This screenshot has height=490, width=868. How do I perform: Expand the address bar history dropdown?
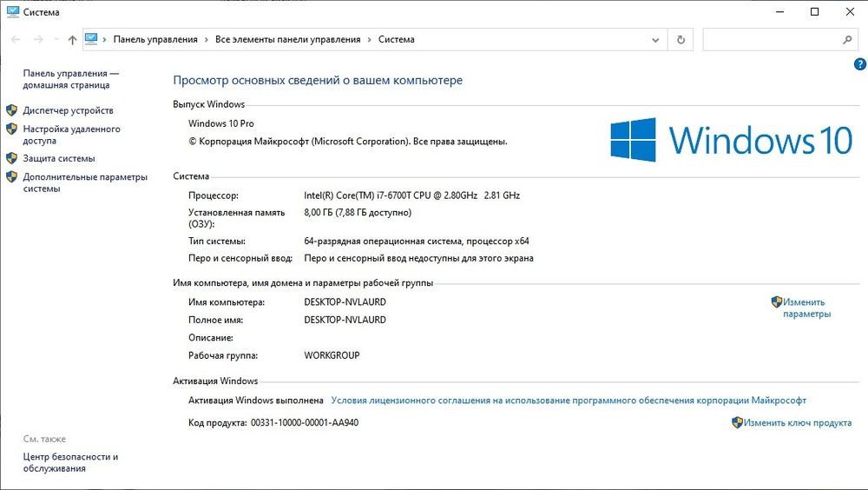pos(655,40)
